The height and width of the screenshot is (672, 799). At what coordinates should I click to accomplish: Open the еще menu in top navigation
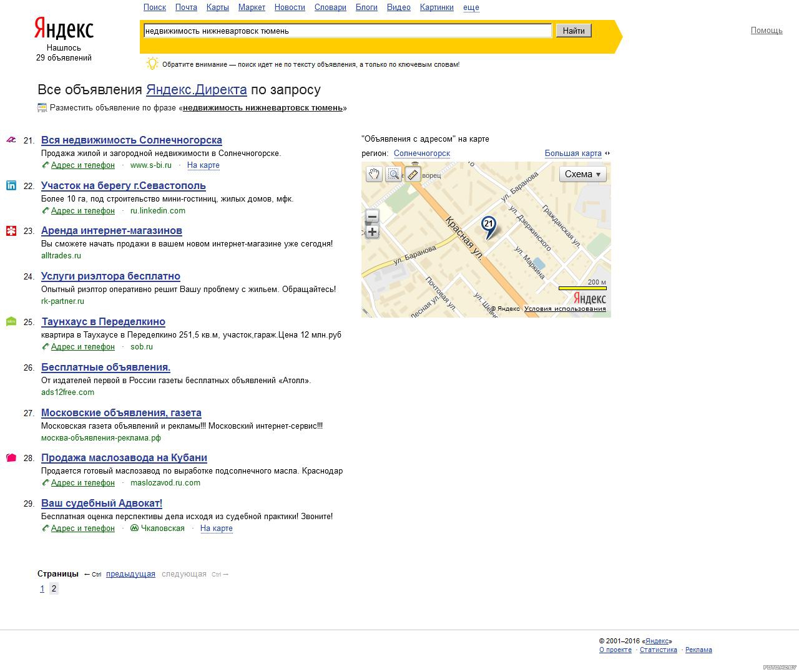coord(471,7)
